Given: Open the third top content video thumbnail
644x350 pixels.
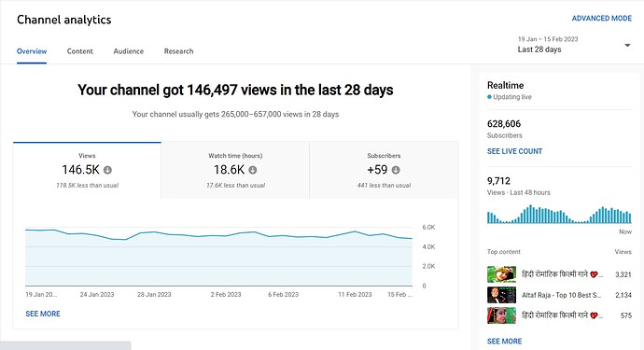Looking at the screenshot, I should 501,315.
